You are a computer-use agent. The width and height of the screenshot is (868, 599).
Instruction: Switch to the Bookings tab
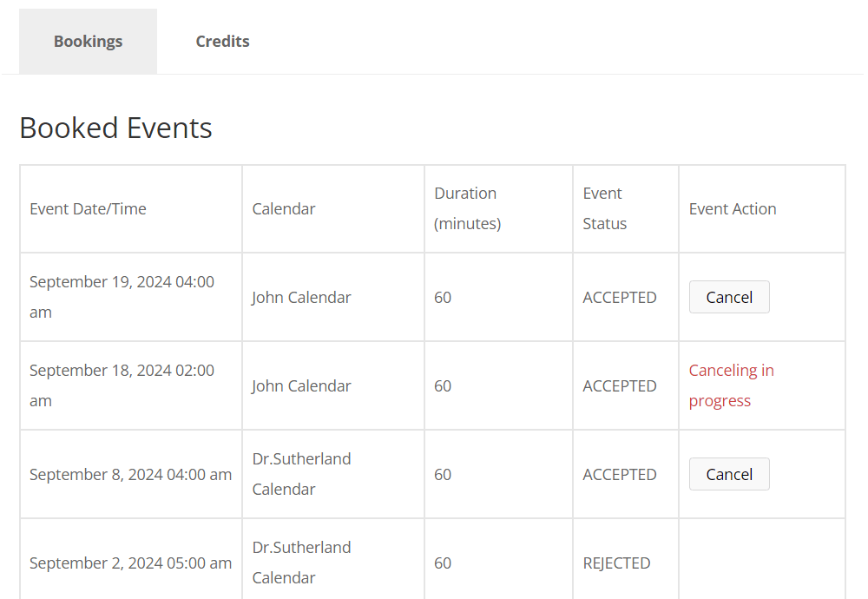coord(88,42)
